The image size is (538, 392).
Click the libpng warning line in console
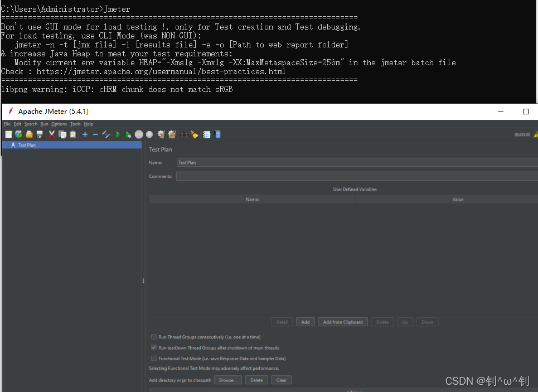(x=117, y=89)
